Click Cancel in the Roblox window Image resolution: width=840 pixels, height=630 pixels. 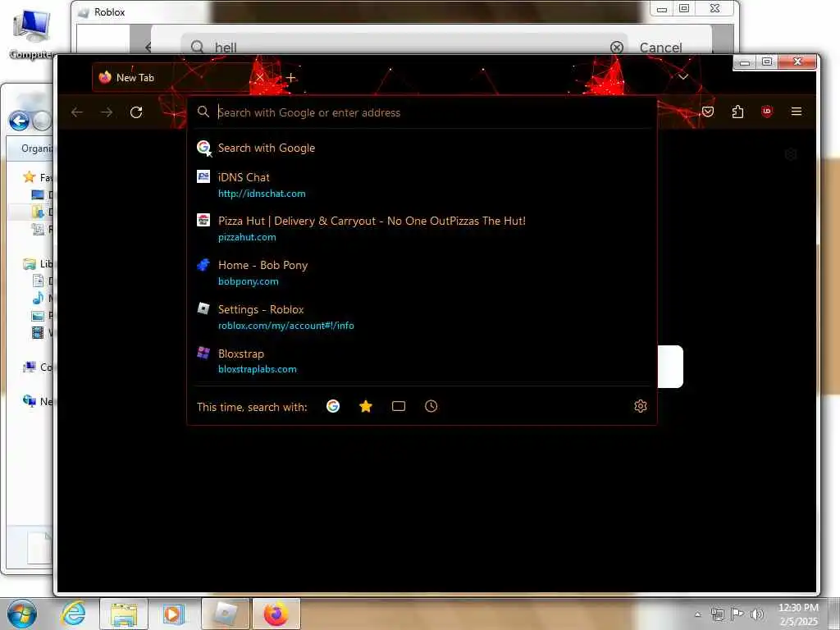tap(660, 48)
